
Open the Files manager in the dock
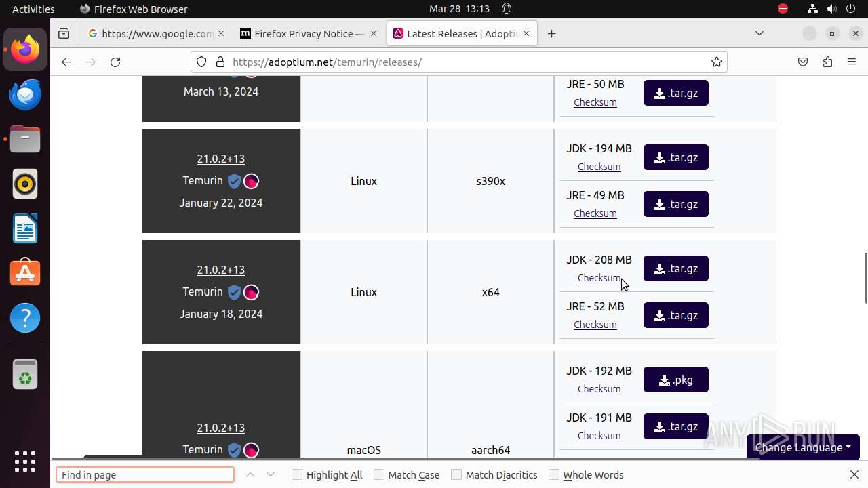[x=25, y=139]
